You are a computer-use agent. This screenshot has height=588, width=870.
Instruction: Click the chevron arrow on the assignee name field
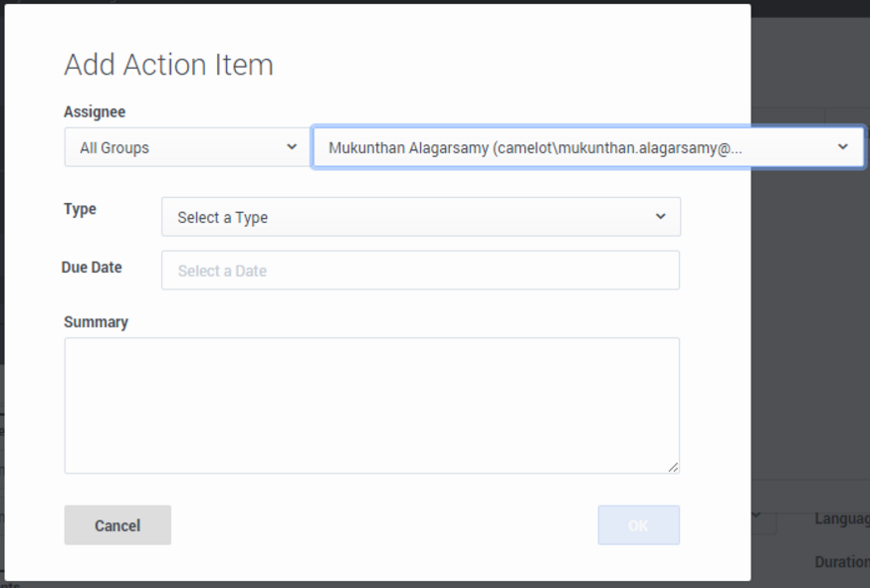click(x=842, y=147)
